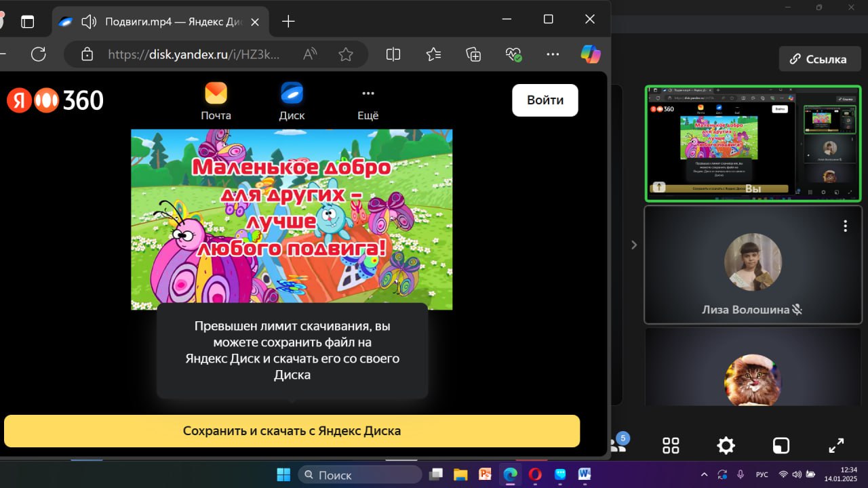
Task: Open File Explorer from the taskbar
Action: pos(460,474)
